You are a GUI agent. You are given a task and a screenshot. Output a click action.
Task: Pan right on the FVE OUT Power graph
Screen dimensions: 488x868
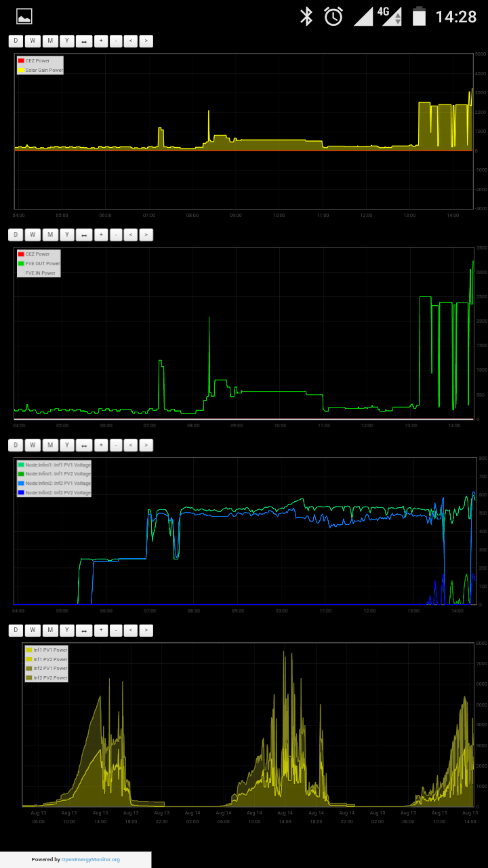coord(146,235)
